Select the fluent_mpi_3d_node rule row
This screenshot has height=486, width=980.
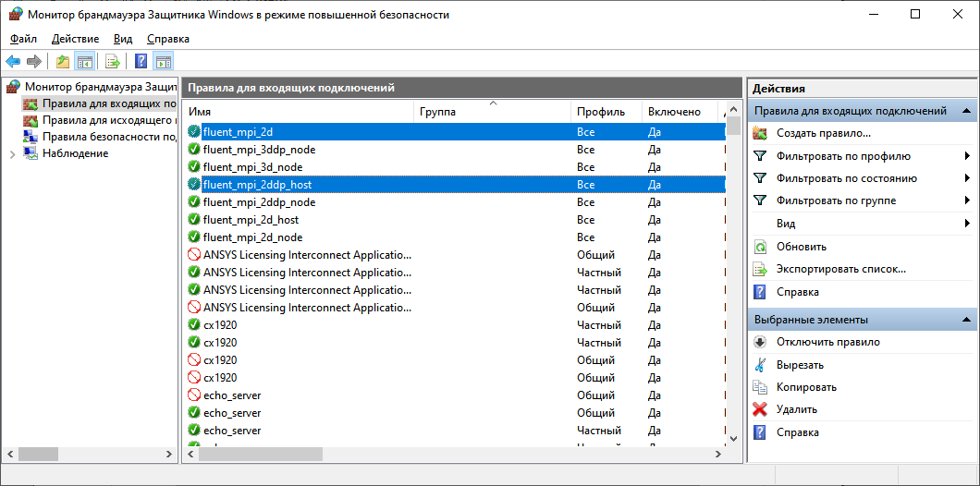coord(252,167)
